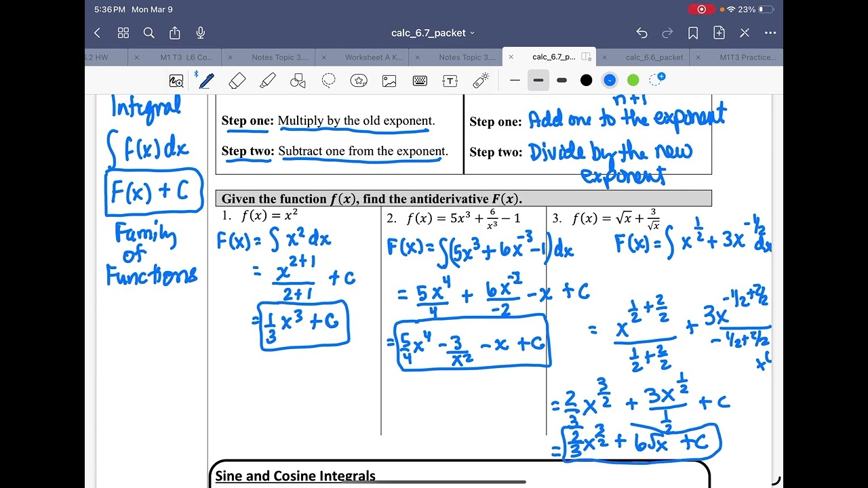
Task: Tap the 'Given the function f(x)' heading
Action: point(372,199)
